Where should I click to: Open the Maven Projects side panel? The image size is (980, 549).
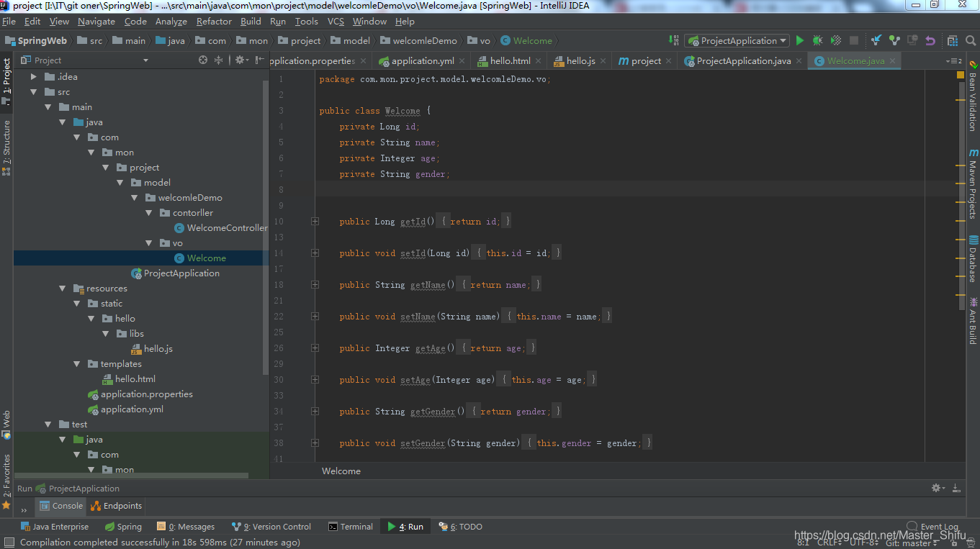tap(973, 183)
